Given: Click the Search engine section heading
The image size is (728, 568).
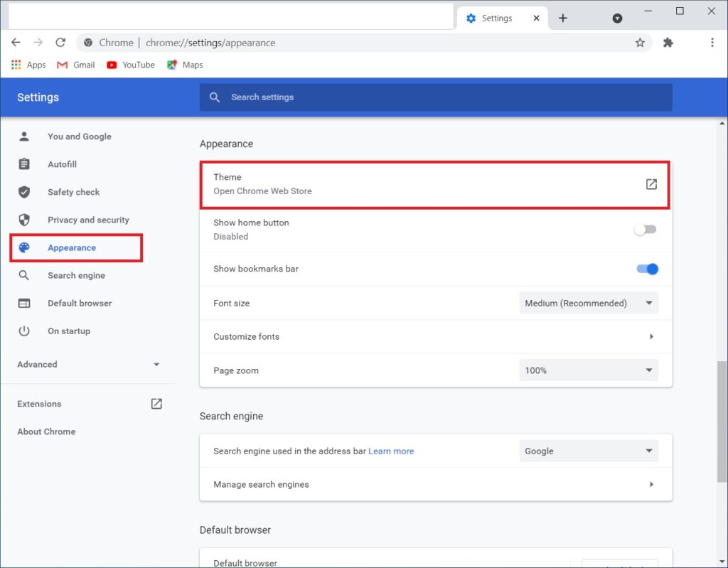Looking at the screenshot, I should point(231,416).
